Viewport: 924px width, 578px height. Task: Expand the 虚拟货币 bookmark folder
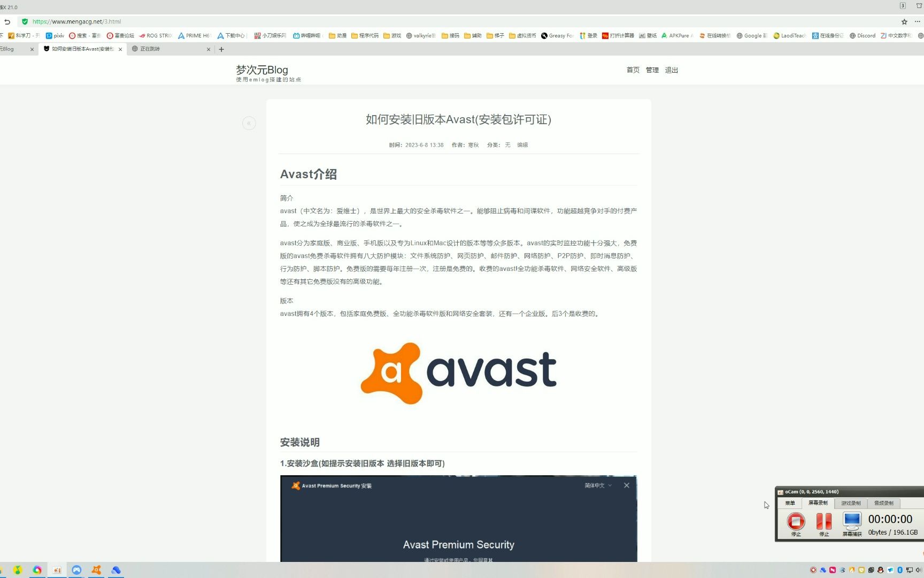pyautogui.click(x=522, y=36)
